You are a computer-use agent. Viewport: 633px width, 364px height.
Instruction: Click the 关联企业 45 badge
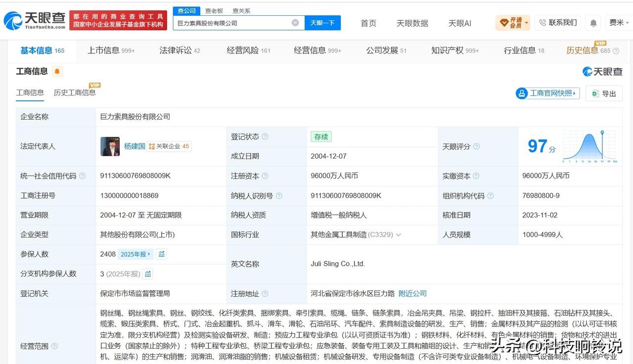click(x=169, y=147)
